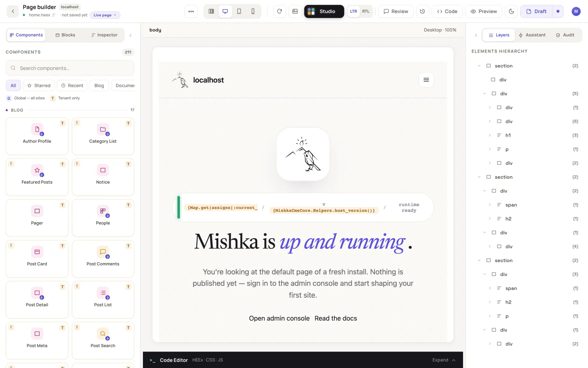
Task: Click the Author Profile component card
Action: (x=37, y=136)
